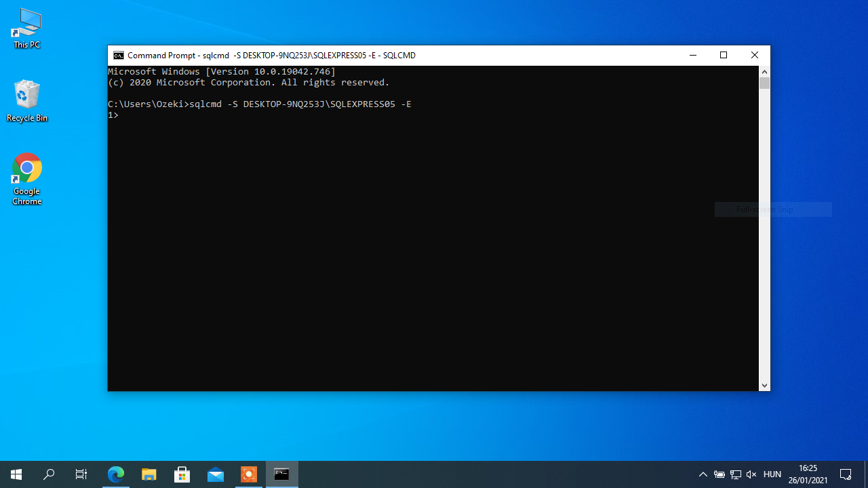Open the Action Center notification panel
868x488 pixels.
(x=847, y=474)
